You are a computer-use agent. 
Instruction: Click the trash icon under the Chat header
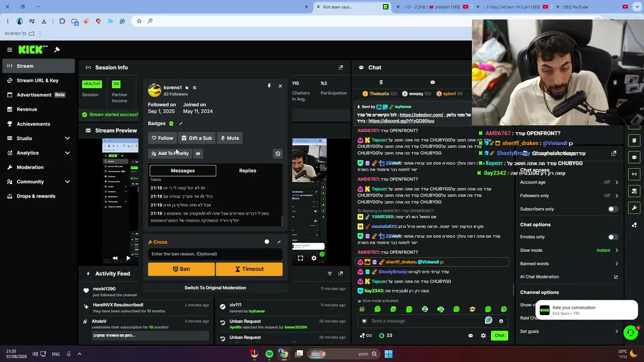381,82
